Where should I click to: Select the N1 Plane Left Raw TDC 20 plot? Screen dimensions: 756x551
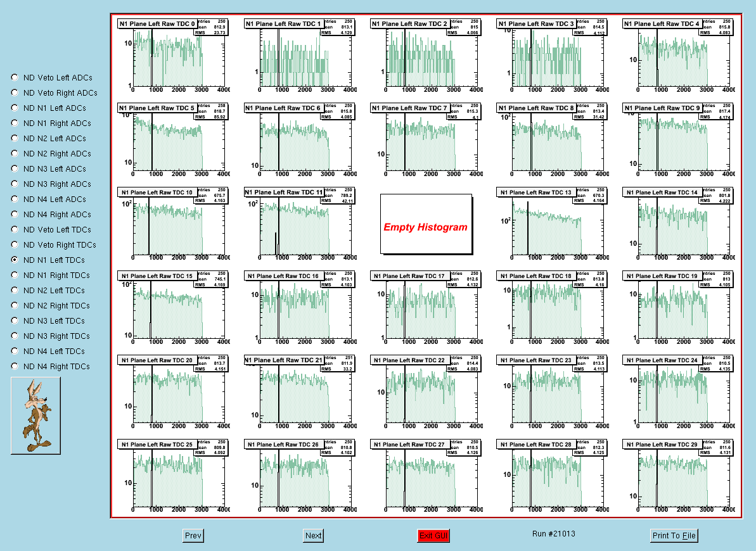tap(174, 393)
